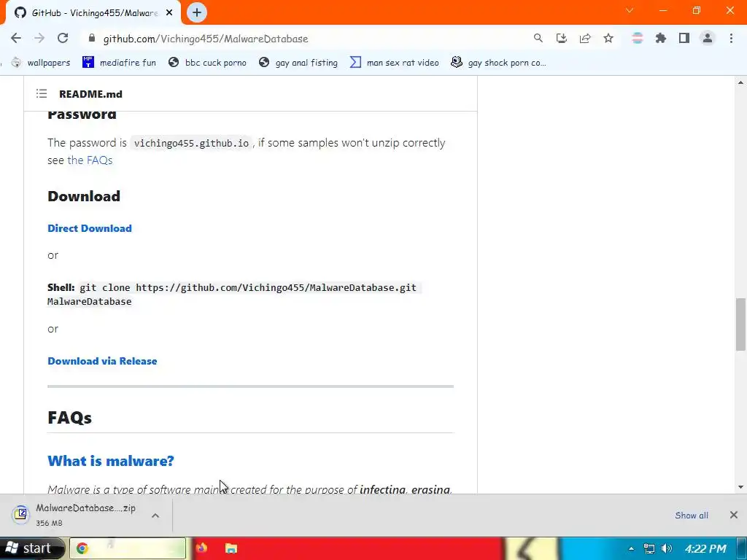Launch Firefox from the taskbar
The image size is (747, 560).
(201, 548)
